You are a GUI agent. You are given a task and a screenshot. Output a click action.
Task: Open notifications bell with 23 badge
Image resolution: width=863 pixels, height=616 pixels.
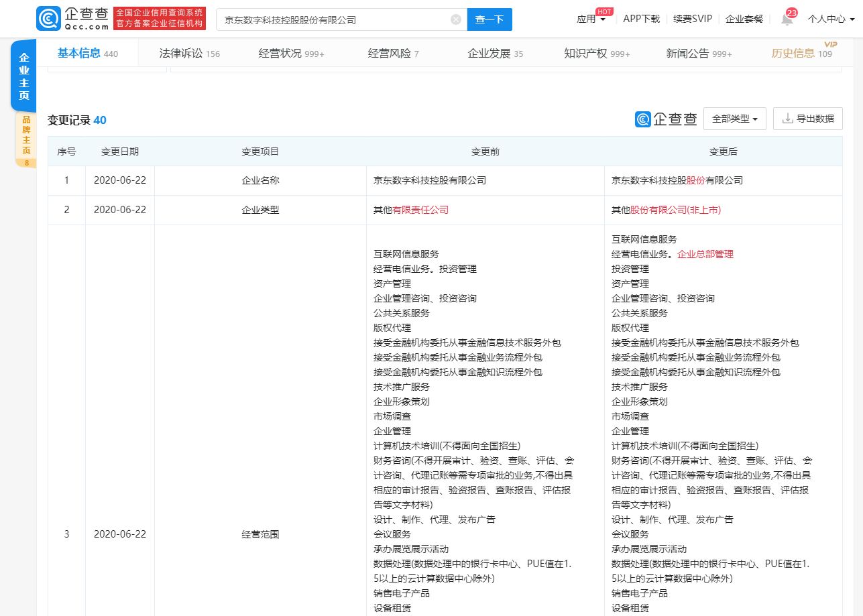(787, 19)
